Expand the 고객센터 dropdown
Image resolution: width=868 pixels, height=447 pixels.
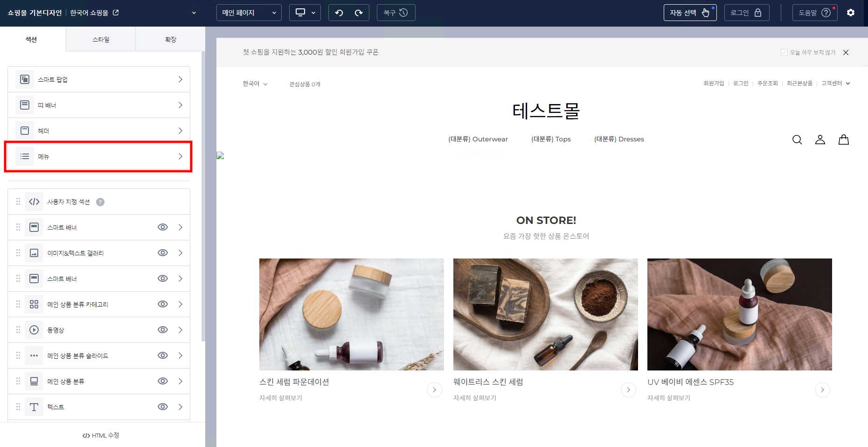(836, 84)
